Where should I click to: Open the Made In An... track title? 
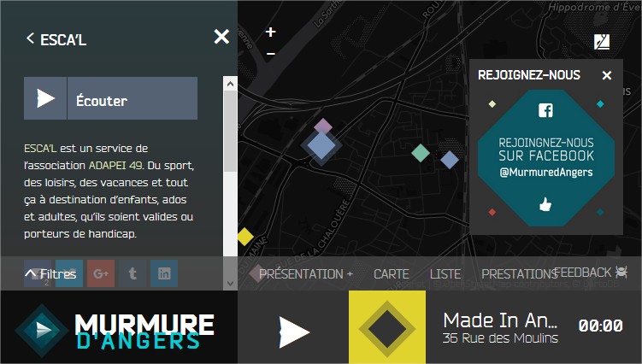coord(500,320)
